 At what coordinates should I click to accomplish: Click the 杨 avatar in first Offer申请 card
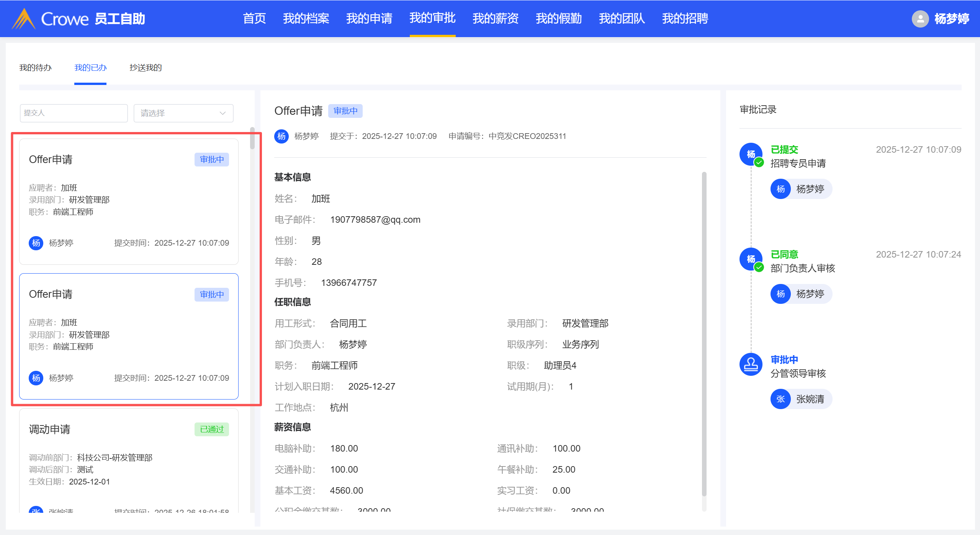click(36, 243)
